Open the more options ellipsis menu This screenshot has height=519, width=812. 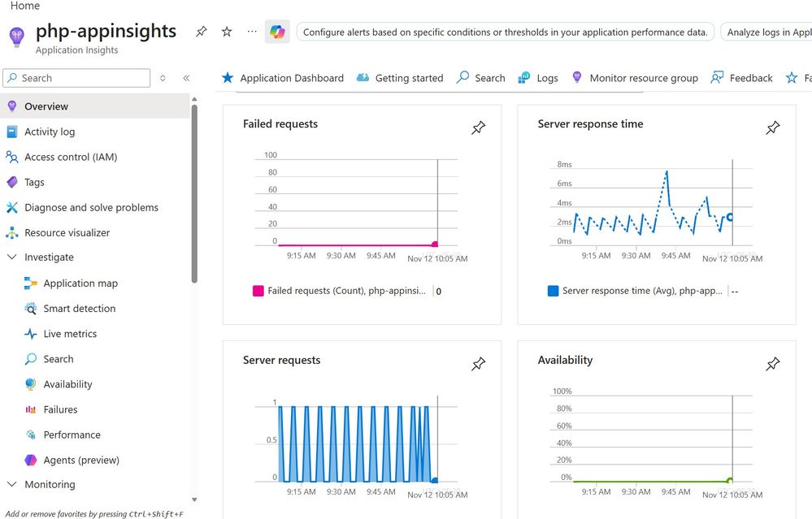[x=252, y=32]
